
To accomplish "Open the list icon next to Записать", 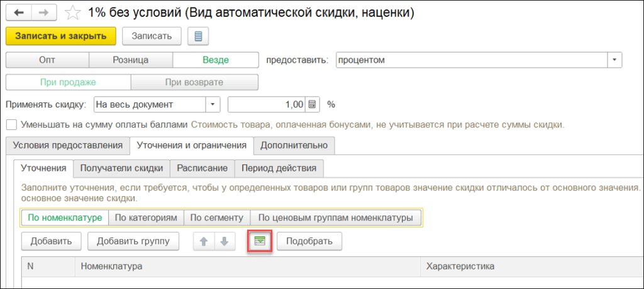I will pyautogui.click(x=198, y=36).
